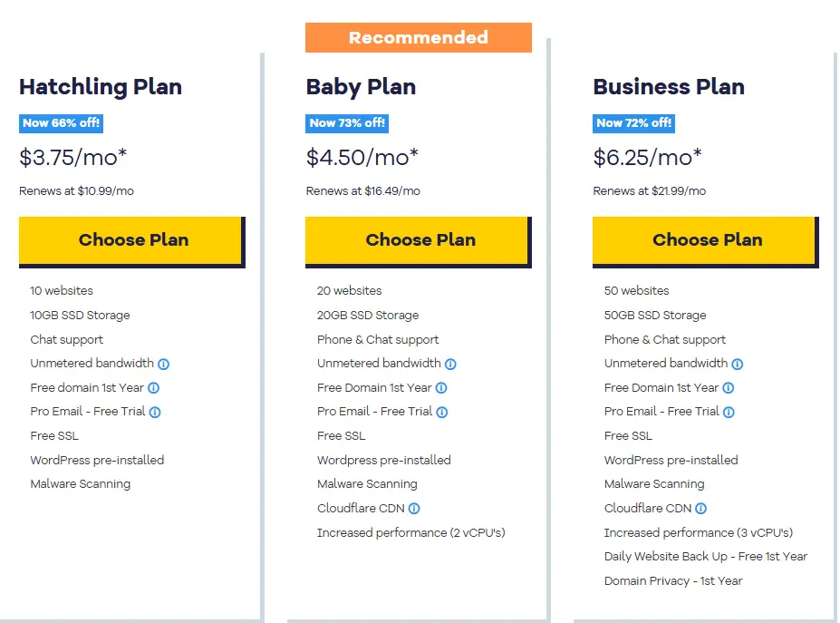Click info icon beside Business Cloudflare CDN
The height and width of the screenshot is (623, 840).
[x=701, y=509]
